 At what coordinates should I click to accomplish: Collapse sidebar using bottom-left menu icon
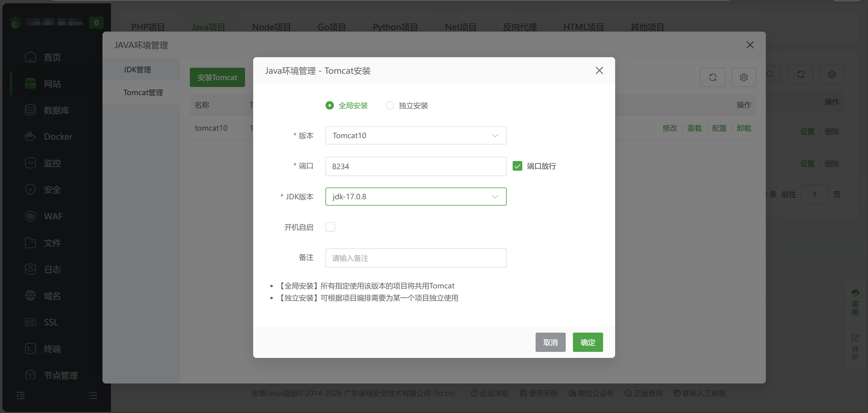pos(20,395)
